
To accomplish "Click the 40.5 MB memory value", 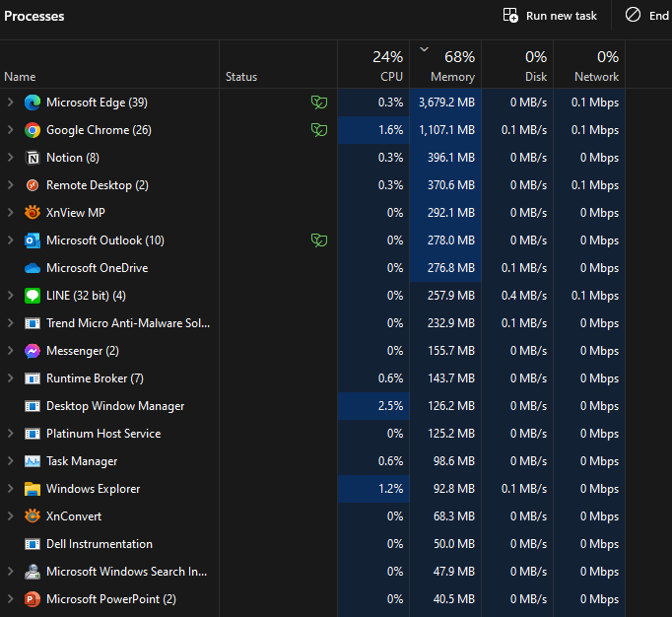I will 454,599.
